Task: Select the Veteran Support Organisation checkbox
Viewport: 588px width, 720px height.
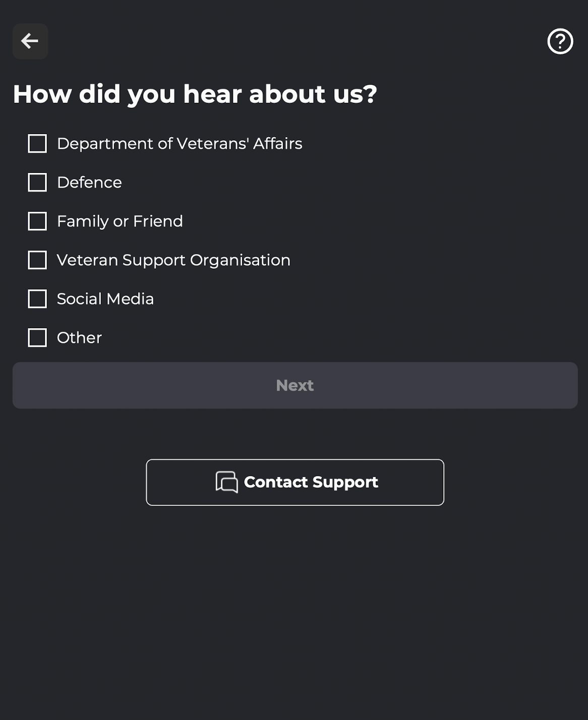Action: (x=37, y=260)
